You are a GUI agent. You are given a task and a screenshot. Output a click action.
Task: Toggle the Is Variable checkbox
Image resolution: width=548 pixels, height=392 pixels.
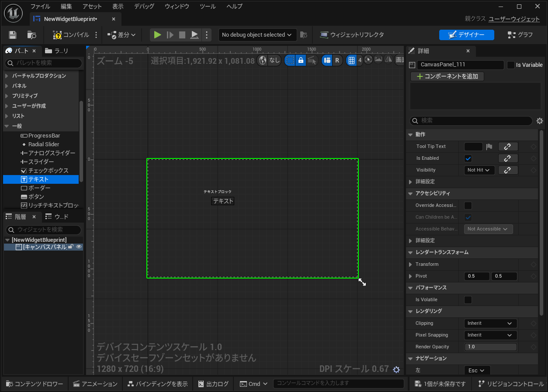(510, 65)
